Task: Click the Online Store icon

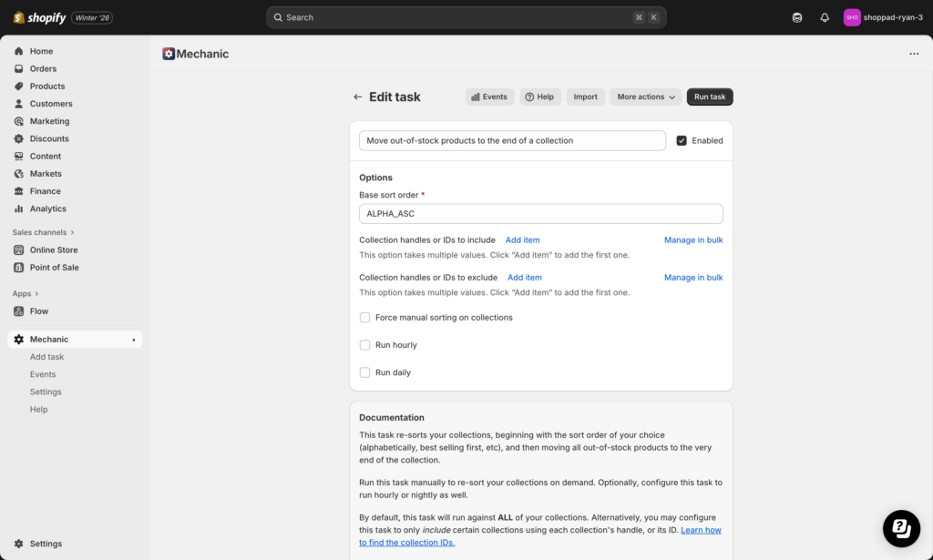Action: tap(18, 250)
